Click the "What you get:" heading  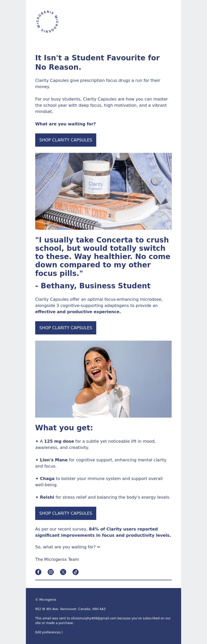click(x=64, y=428)
